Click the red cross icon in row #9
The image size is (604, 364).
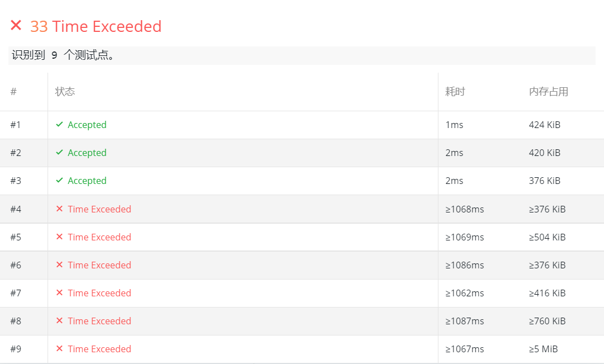point(59,348)
